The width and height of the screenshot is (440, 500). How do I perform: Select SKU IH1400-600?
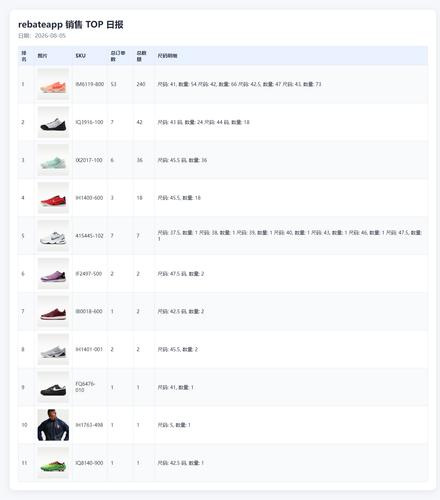89,198
